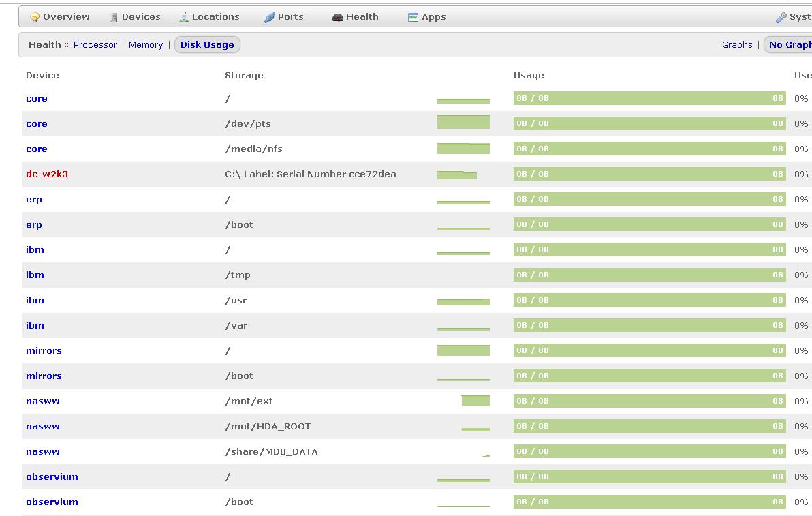Viewport: 812px width, 516px height.
Task: Click the Apps window icon
Action: pos(413,18)
